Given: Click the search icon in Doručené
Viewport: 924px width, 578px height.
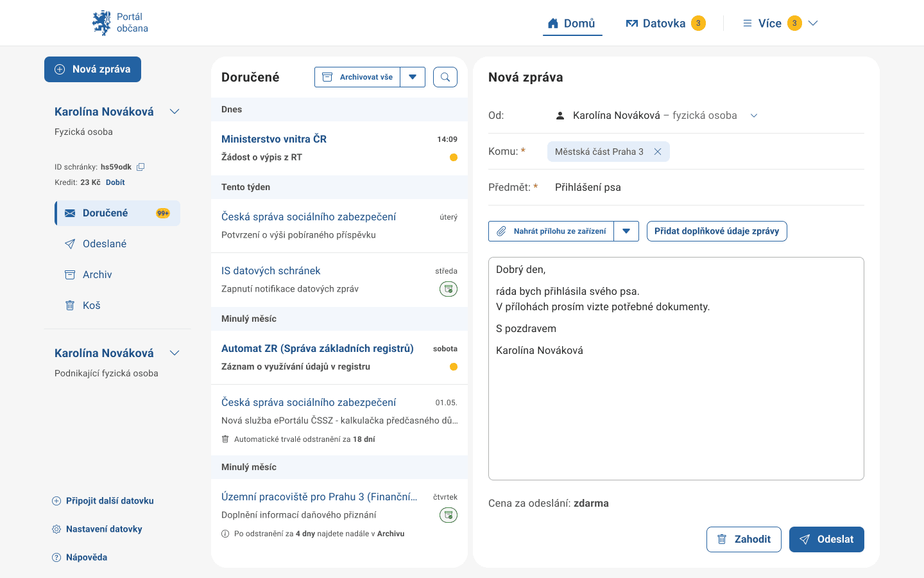Looking at the screenshot, I should [x=445, y=77].
